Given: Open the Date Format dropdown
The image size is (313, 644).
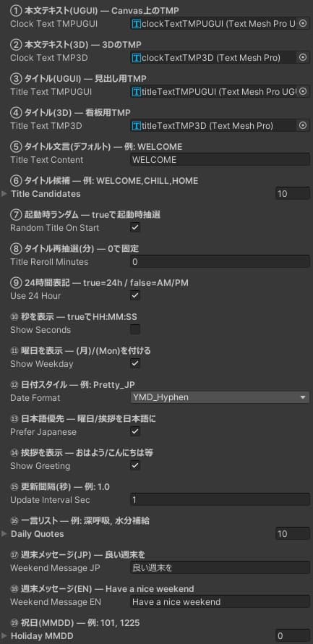Looking at the screenshot, I should (x=220, y=397).
